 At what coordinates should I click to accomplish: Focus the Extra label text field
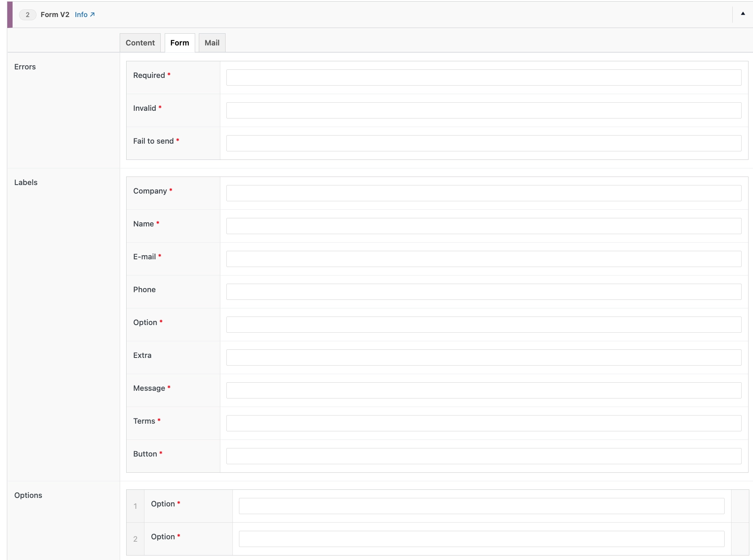(x=483, y=358)
